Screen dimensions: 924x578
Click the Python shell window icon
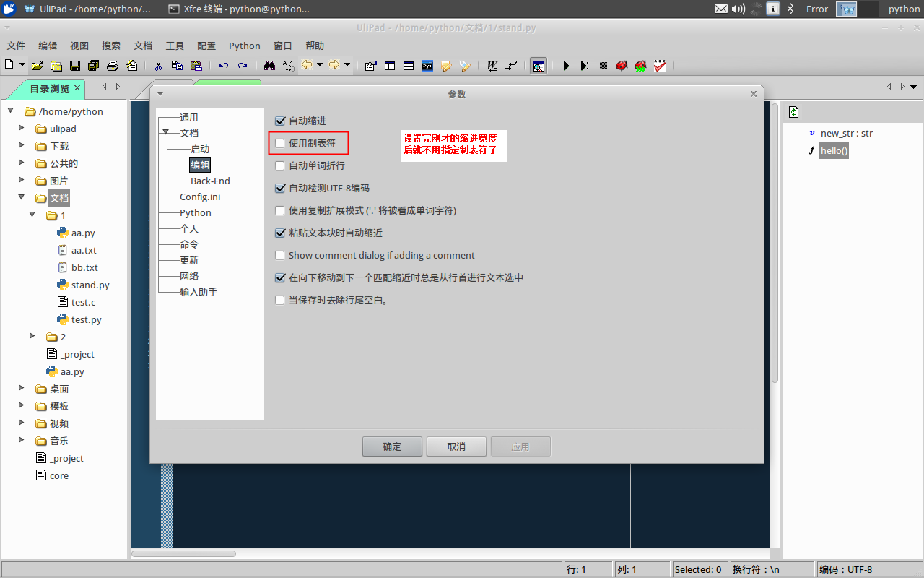[x=427, y=66]
